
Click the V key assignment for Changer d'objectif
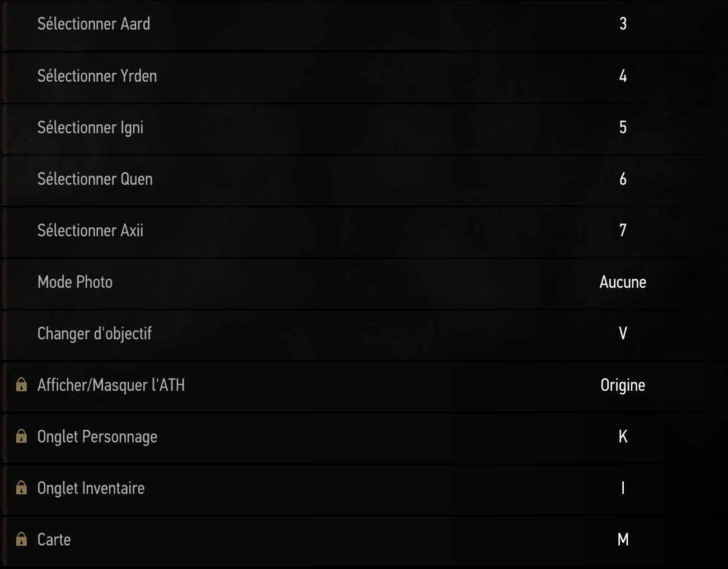coord(622,334)
